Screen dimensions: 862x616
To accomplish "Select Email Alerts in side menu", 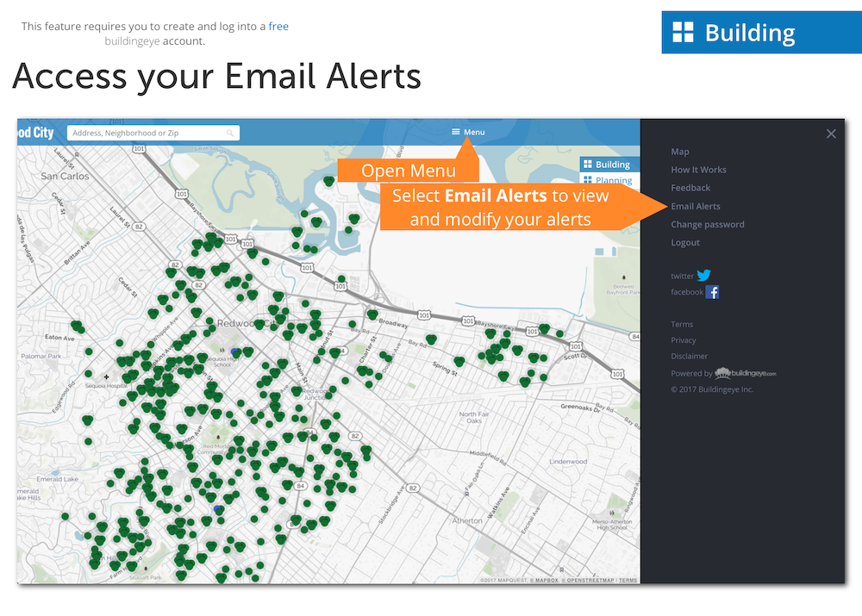I will click(696, 207).
